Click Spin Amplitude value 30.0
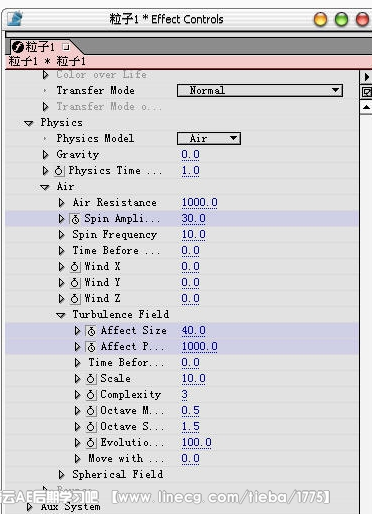The width and height of the screenshot is (372, 514). 193,219
